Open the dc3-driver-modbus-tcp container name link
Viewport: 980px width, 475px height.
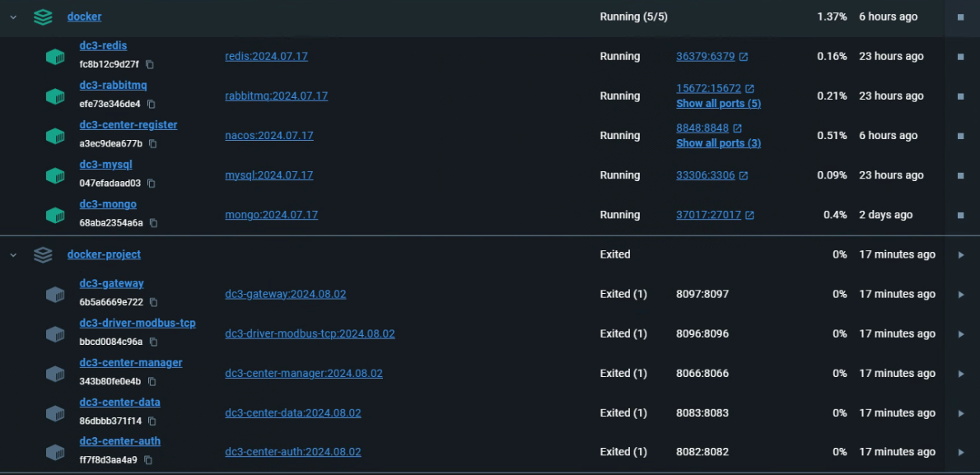tap(138, 323)
